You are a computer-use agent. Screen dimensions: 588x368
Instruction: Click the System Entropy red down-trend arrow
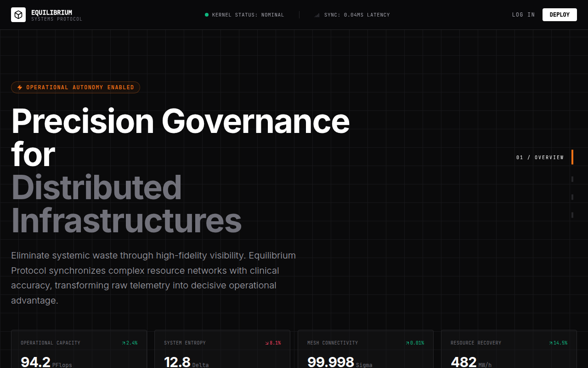pos(267,343)
